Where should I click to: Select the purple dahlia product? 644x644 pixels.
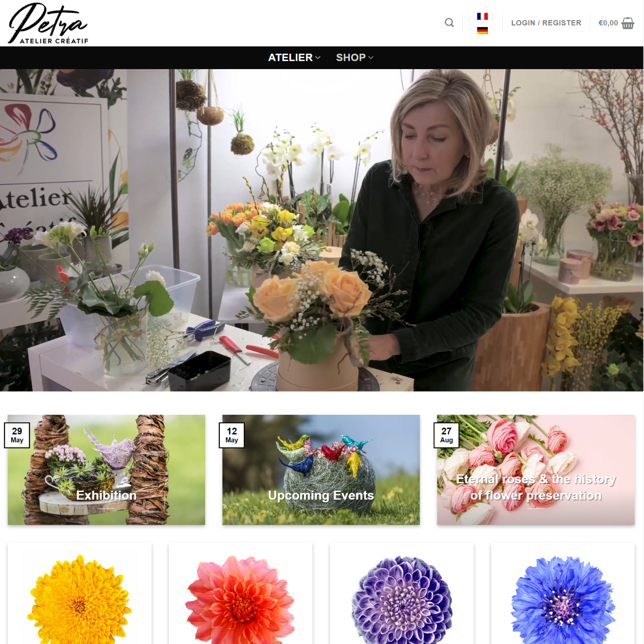(x=401, y=593)
